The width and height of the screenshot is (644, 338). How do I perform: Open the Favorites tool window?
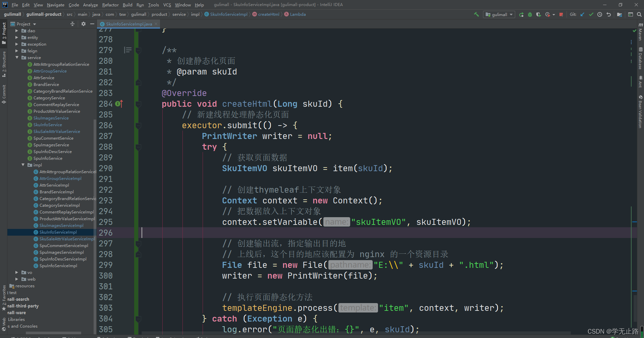pyautogui.click(x=4, y=297)
